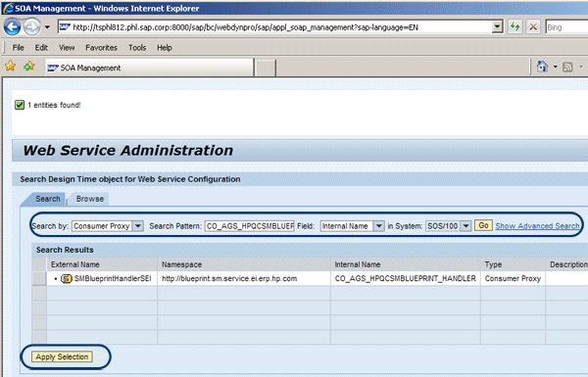Viewport: 588px width, 377px height.
Task: Click the browser Back arrow button
Action: [12, 27]
